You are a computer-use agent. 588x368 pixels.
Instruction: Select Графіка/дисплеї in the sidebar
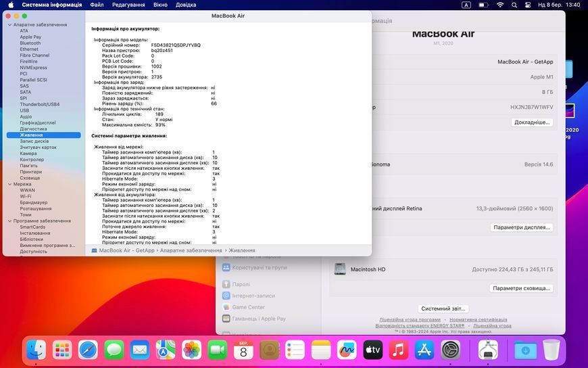point(38,123)
